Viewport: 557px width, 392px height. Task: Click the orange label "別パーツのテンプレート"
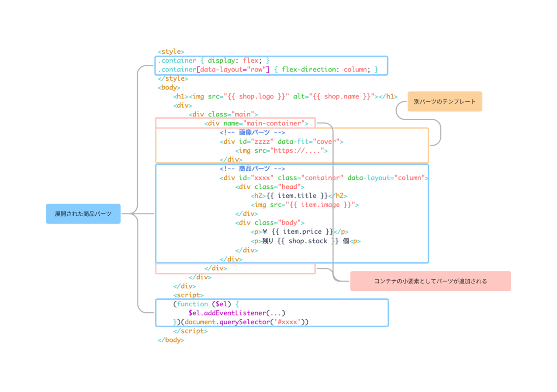(x=445, y=101)
